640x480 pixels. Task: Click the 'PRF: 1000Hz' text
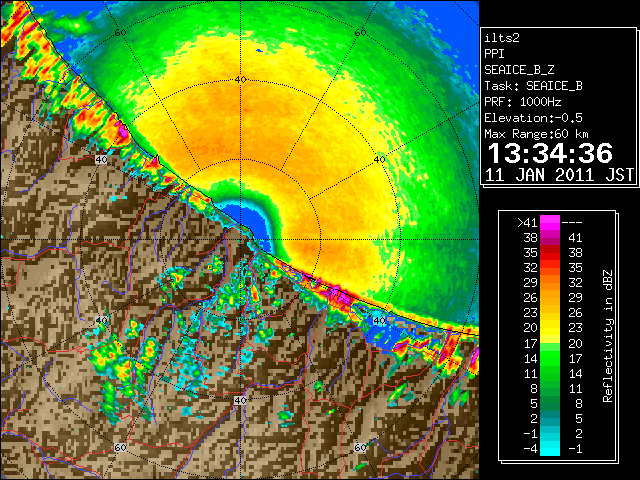pos(522,102)
